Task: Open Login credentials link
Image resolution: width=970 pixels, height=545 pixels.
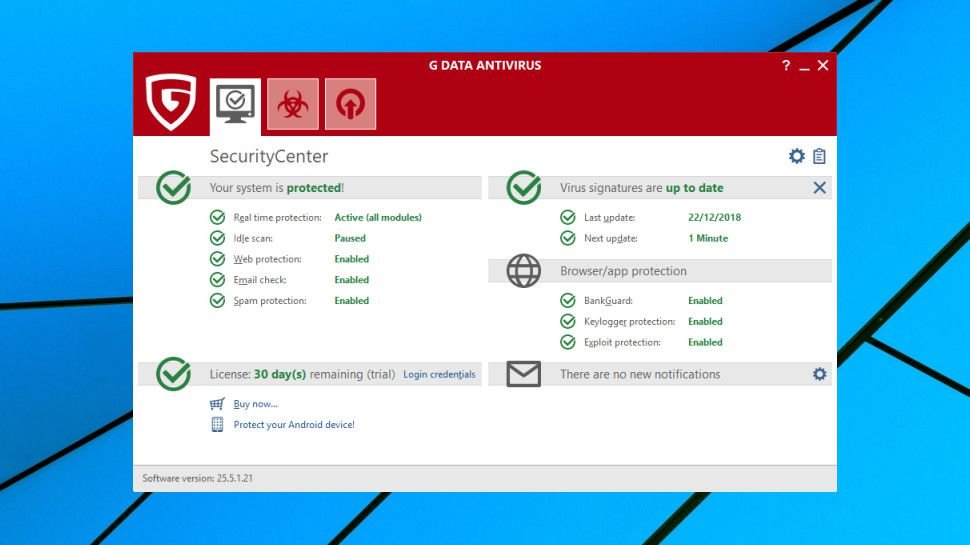Action: tap(439, 374)
